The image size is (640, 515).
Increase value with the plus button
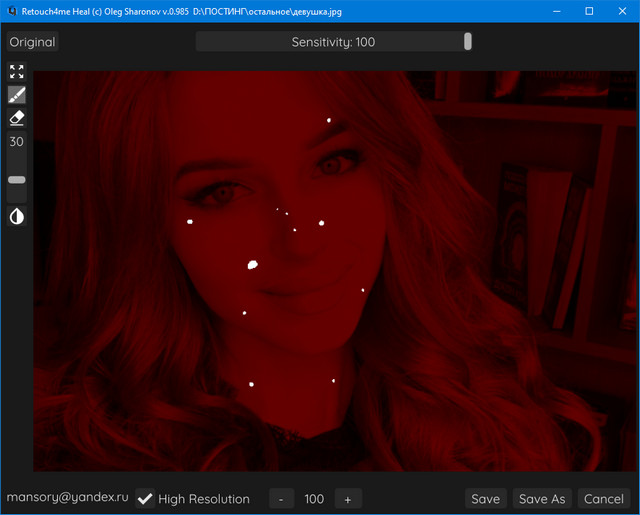(347, 499)
